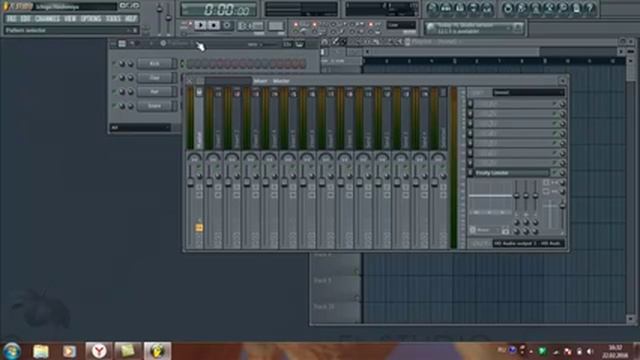This screenshot has width=640, height=360.
Task: Click the Kick channel volume knob
Action: click(130, 64)
